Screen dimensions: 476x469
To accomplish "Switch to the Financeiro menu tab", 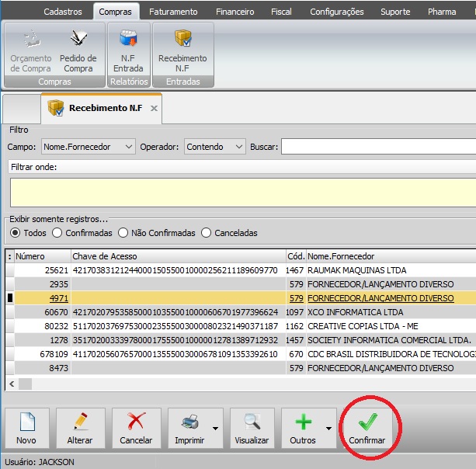I will (x=236, y=12).
